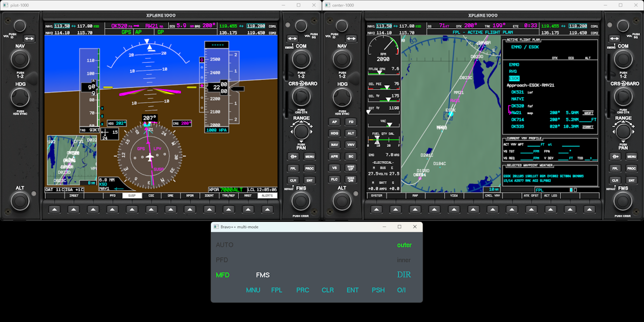Image resolution: width=644 pixels, height=322 pixels.
Task: Click the RANGE joystick knob on the MFD
Action: point(623,131)
